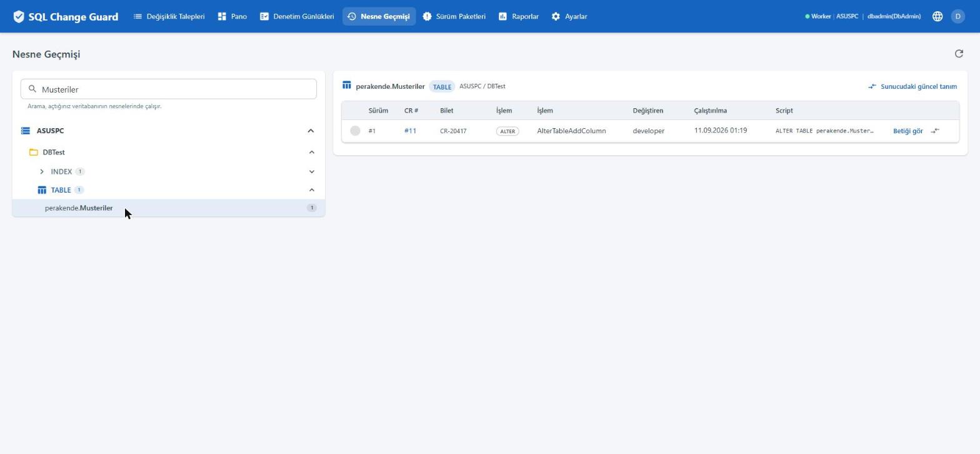
Task: Go to Denetim Günlükleri
Action: 297,16
